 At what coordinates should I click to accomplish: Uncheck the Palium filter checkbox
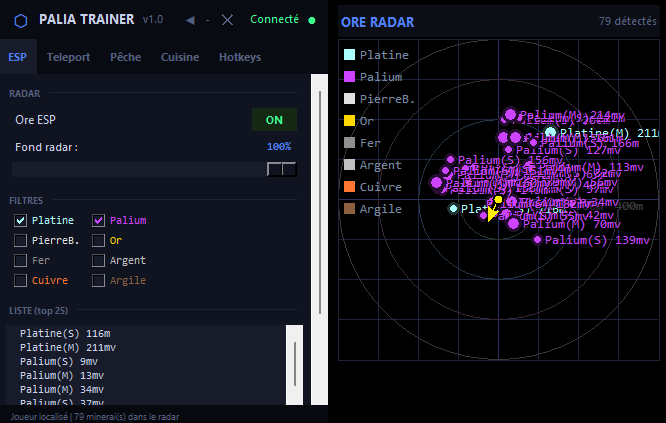[x=99, y=220]
